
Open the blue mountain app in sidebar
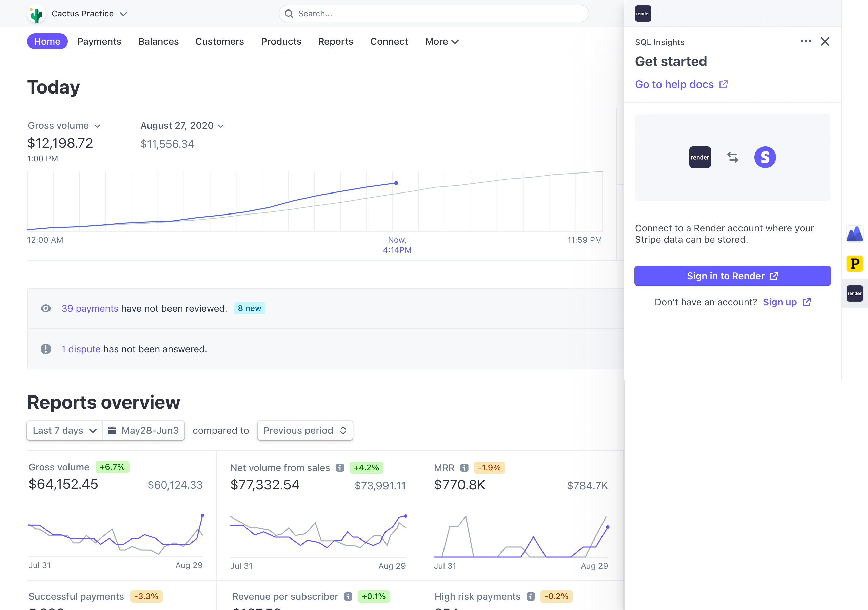854,233
